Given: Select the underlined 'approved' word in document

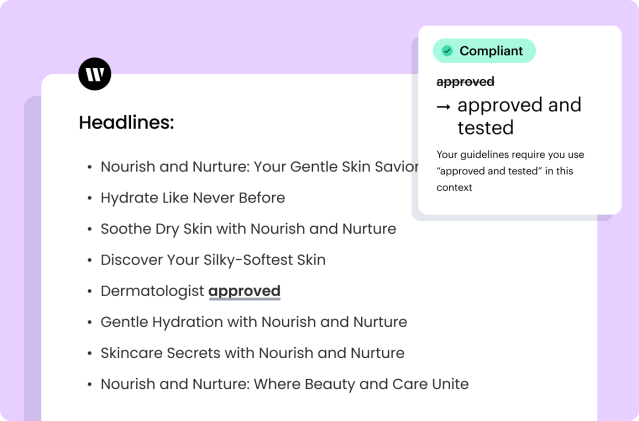Looking at the screenshot, I should (x=244, y=291).
